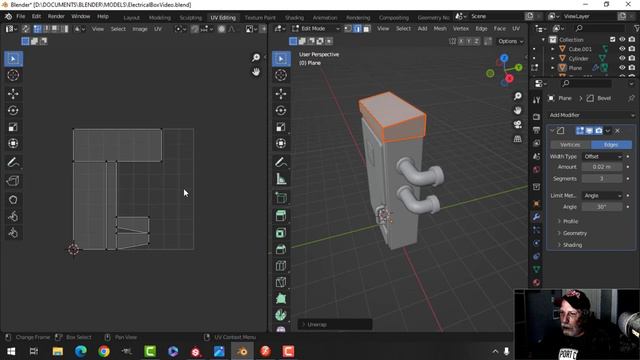Screen dimensions: 640x360
Task: Select the Bevel tool in the viewport toolbar
Action: [281, 249]
